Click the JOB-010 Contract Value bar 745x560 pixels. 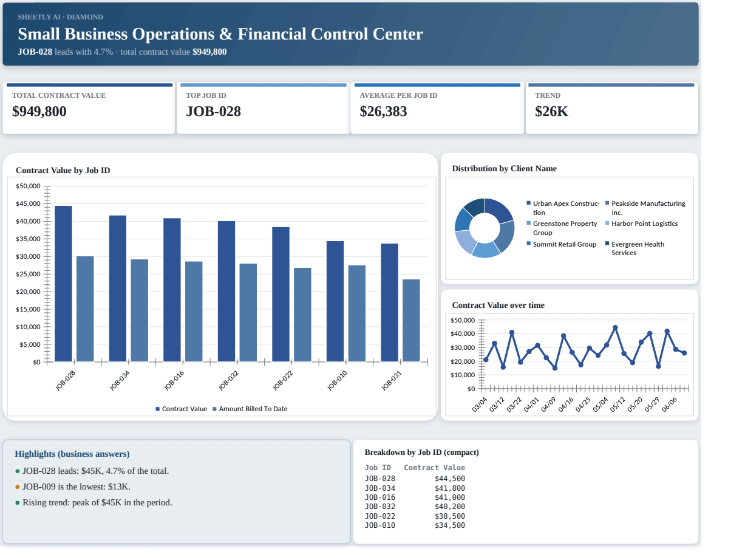[x=335, y=301]
